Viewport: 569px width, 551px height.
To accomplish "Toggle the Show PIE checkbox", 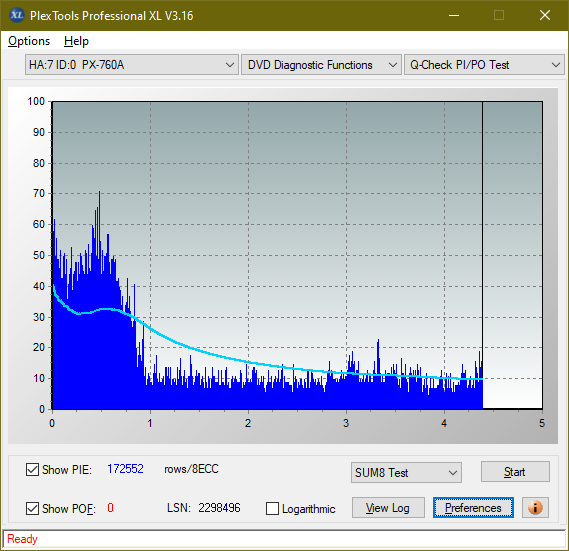I will tap(32, 469).
